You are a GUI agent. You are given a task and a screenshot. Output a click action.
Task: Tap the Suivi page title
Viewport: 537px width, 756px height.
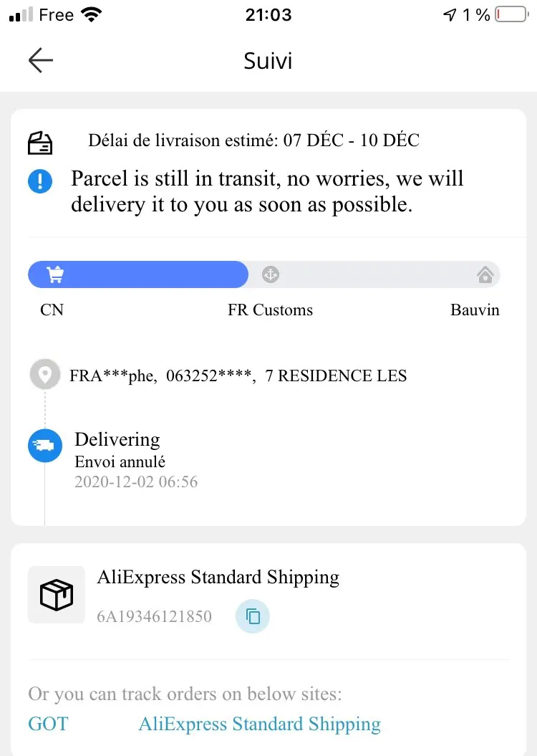tap(268, 61)
